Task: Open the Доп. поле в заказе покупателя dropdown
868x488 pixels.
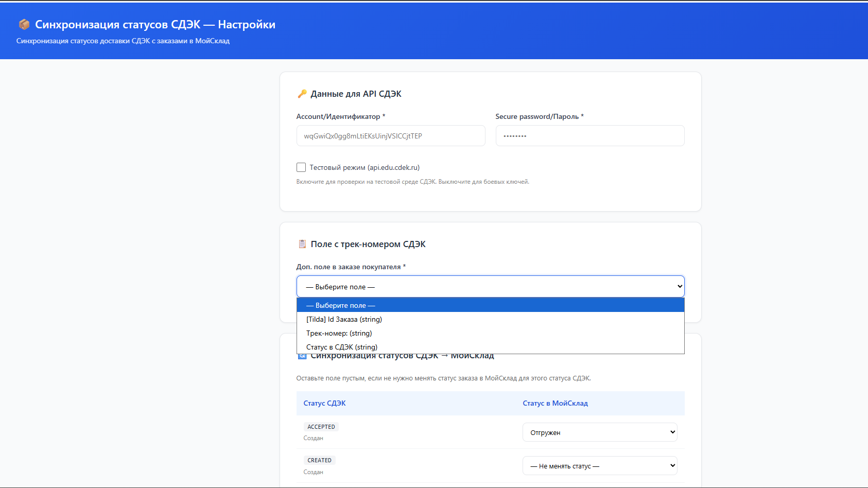Action: coord(491,287)
